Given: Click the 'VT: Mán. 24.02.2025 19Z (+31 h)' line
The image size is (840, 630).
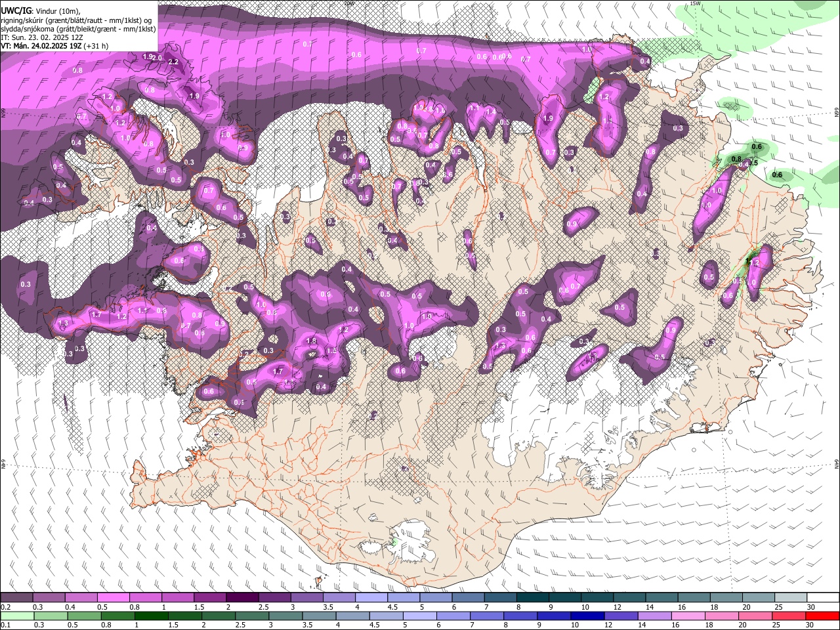Looking at the screenshot, I should 54,46.
